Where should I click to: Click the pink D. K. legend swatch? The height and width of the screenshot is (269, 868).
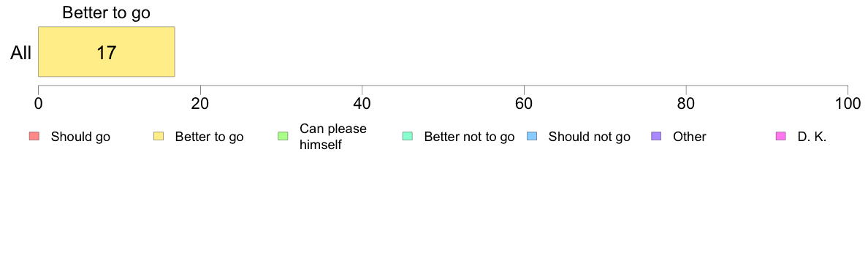(x=781, y=136)
